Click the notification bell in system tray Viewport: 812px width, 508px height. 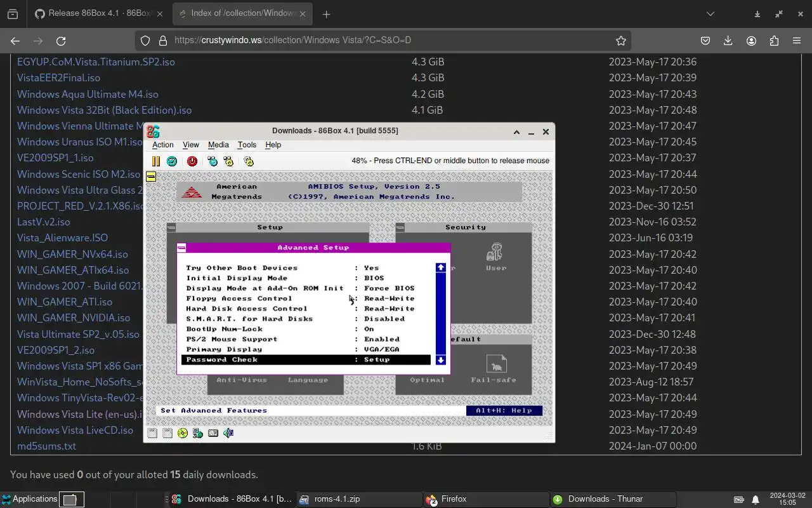[756, 500]
